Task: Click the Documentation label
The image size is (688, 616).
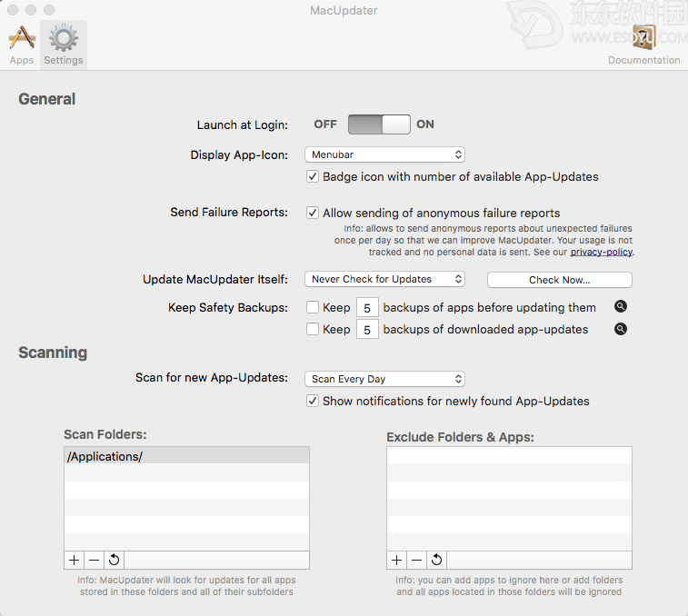Action: [643, 60]
